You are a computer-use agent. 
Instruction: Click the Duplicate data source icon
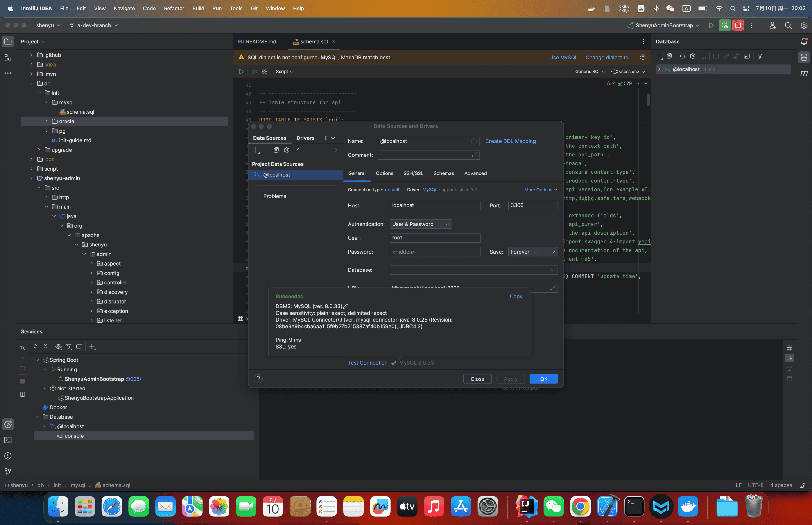[x=276, y=150]
